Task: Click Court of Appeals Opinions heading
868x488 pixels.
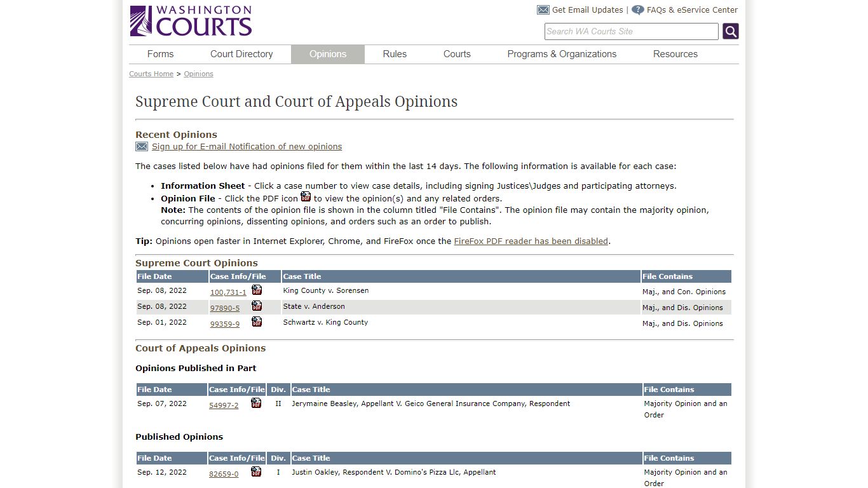Action: [200, 348]
